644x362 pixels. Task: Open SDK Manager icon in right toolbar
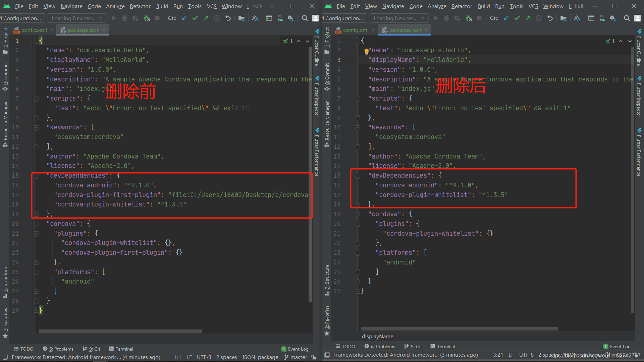tap(613, 18)
